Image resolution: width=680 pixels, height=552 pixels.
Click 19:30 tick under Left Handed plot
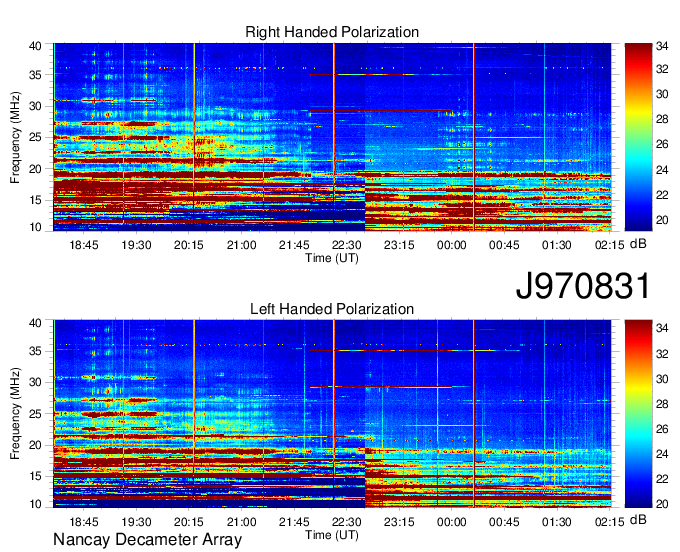tap(136, 523)
